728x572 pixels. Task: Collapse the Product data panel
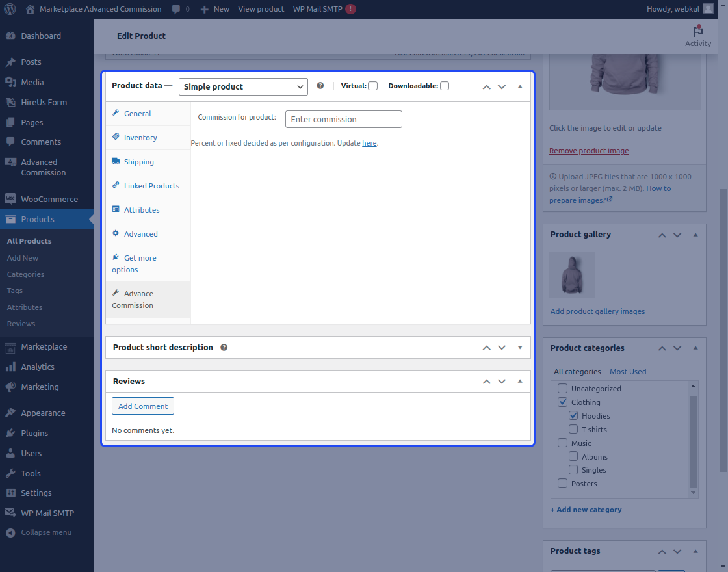[519, 85]
